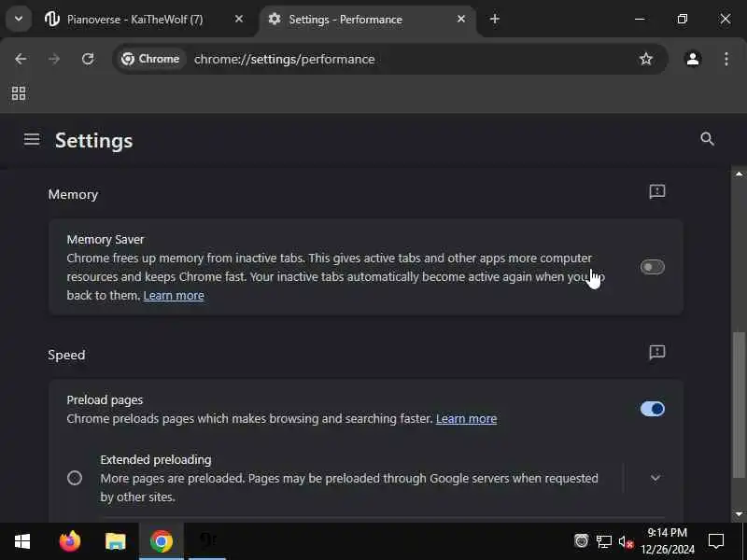The width and height of the screenshot is (747, 560).
Task: Close the Settings - Performance tab
Action: coord(460,19)
